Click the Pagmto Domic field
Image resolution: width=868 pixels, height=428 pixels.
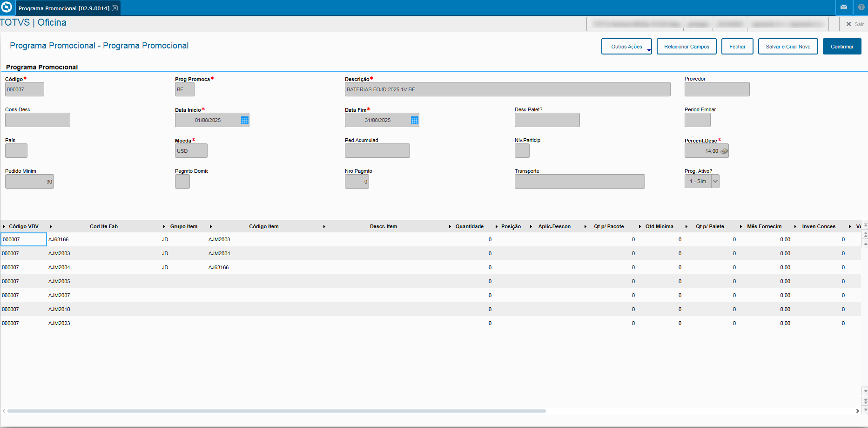click(x=182, y=182)
